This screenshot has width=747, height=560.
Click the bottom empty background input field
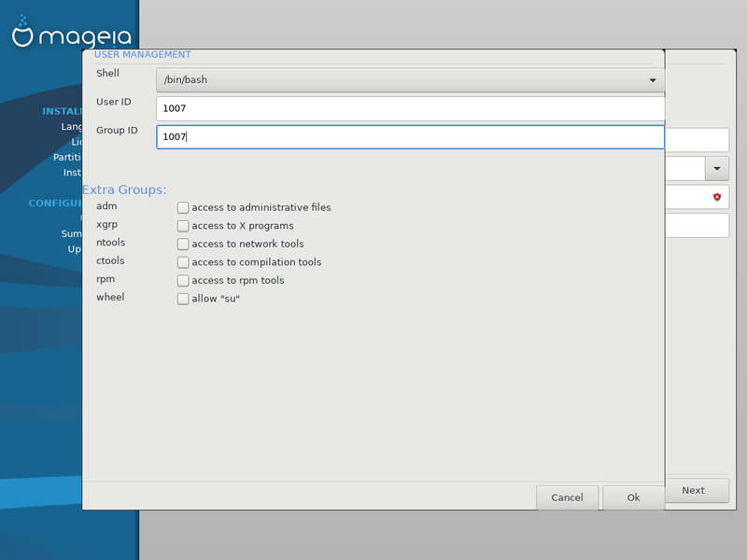point(697,225)
